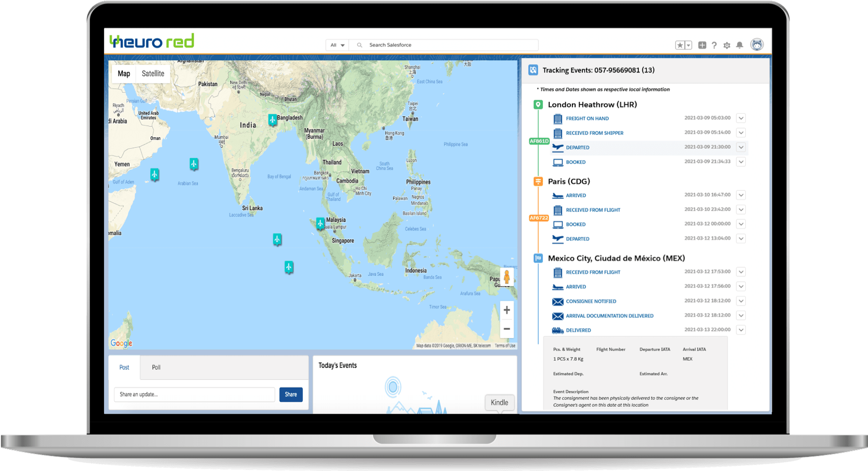Viewport: 868px width, 471px height.
Task: Click the 1 PCS x 7.8 Kg value
Action: [568, 359]
